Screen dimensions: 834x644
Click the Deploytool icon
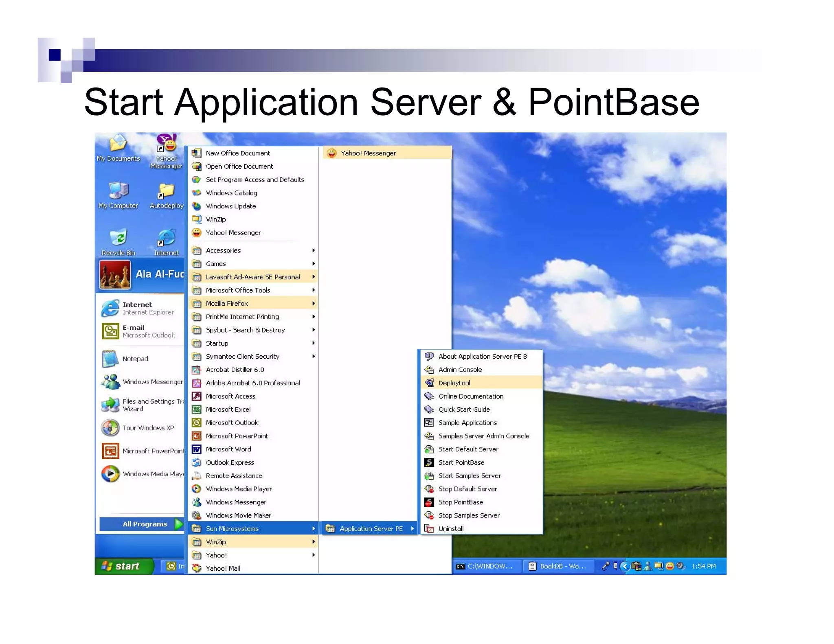tap(429, 383)
